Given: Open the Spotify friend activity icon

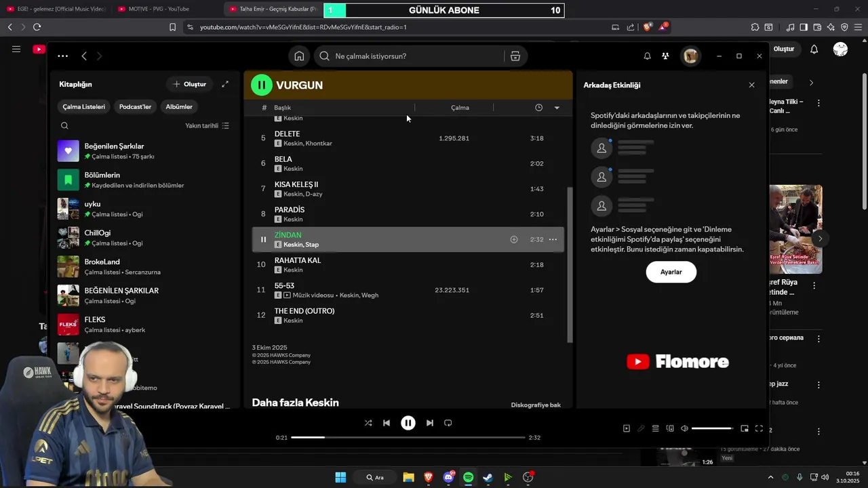Looking at the screenshot, I should pos(665,56).
